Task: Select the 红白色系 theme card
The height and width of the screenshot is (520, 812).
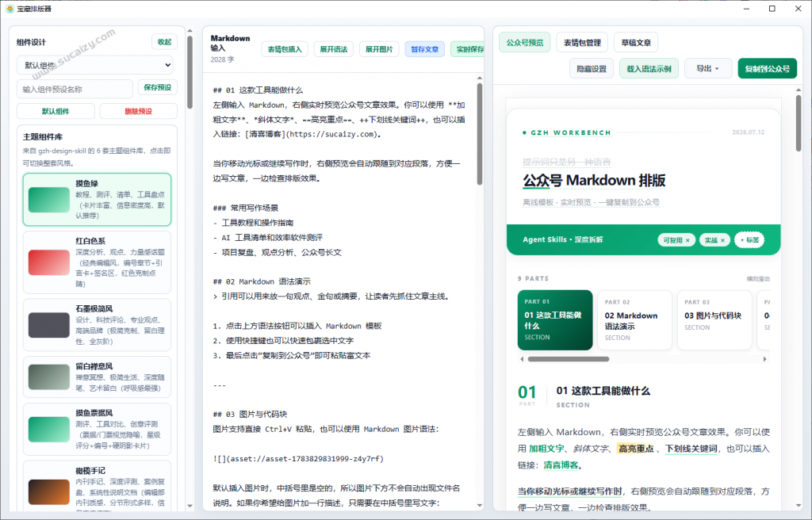Action: 97,262
